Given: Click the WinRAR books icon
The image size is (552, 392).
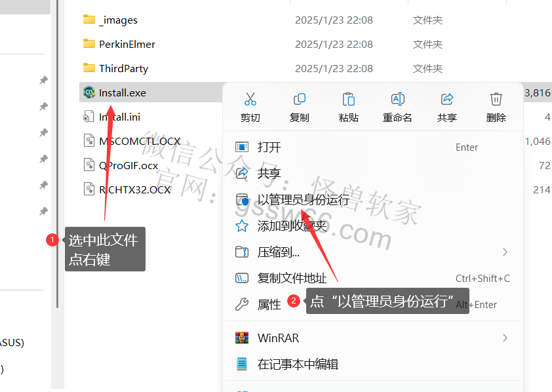Looking at the screenshot, I should point(242,338).
